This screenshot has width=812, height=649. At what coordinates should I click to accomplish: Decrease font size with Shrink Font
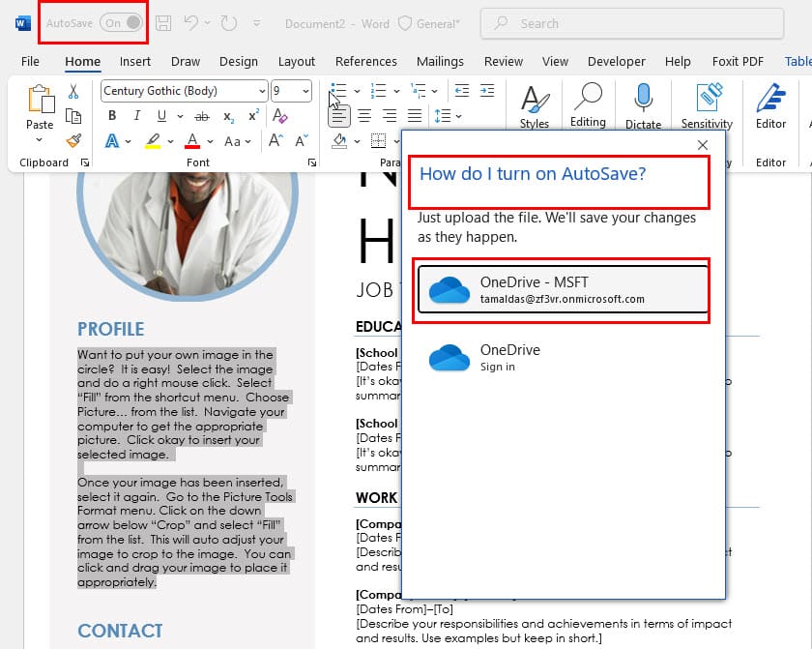(x=302, y=140)
